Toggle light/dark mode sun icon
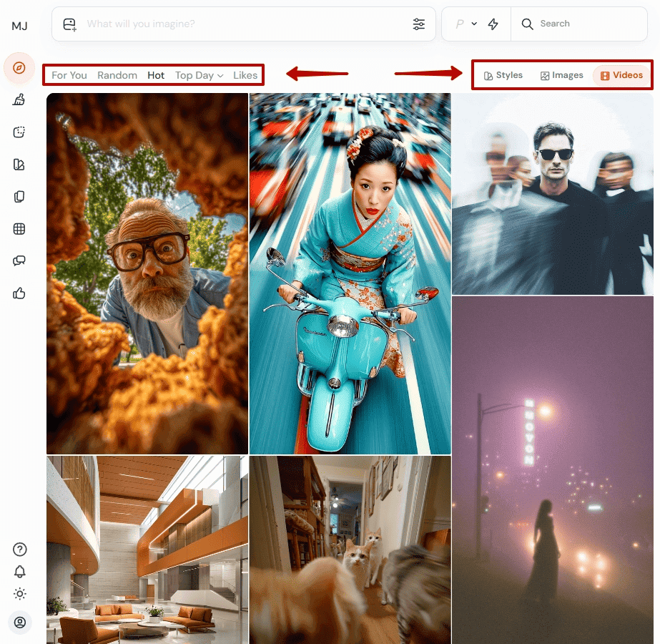 coord(20,594)
